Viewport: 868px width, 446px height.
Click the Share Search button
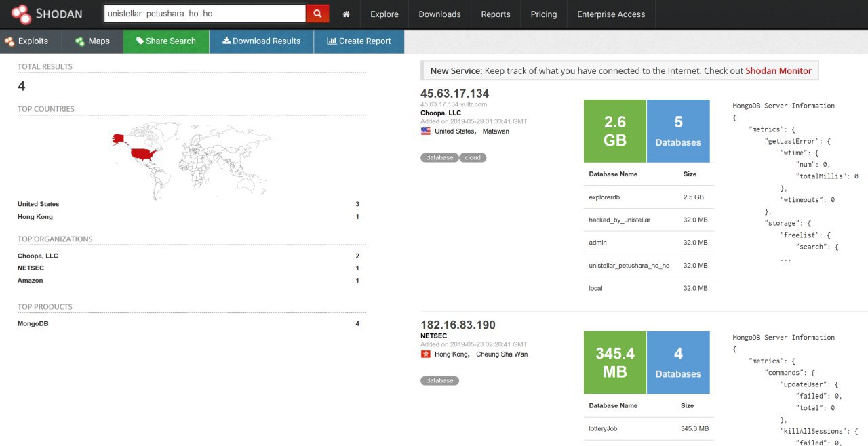166,41
